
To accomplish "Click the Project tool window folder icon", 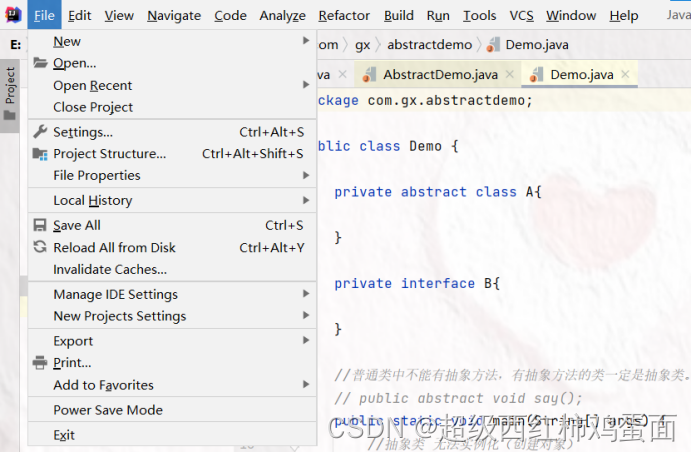I will pos(10,116).
